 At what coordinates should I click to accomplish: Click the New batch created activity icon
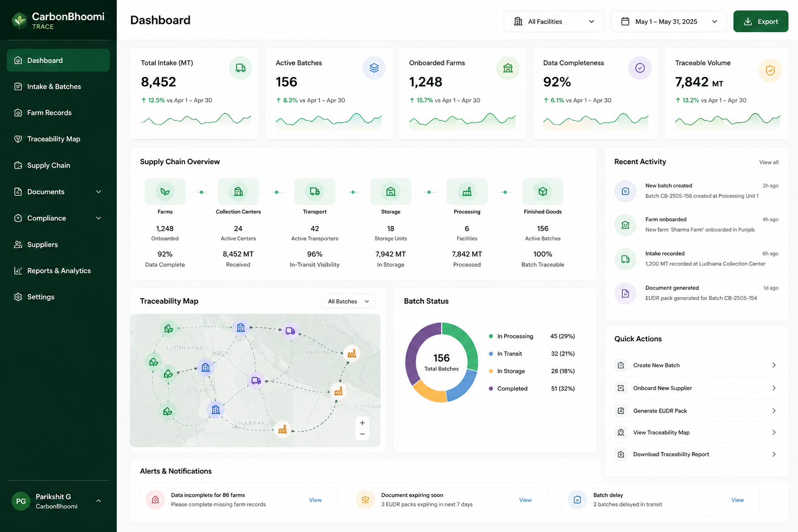pos(626,191)
